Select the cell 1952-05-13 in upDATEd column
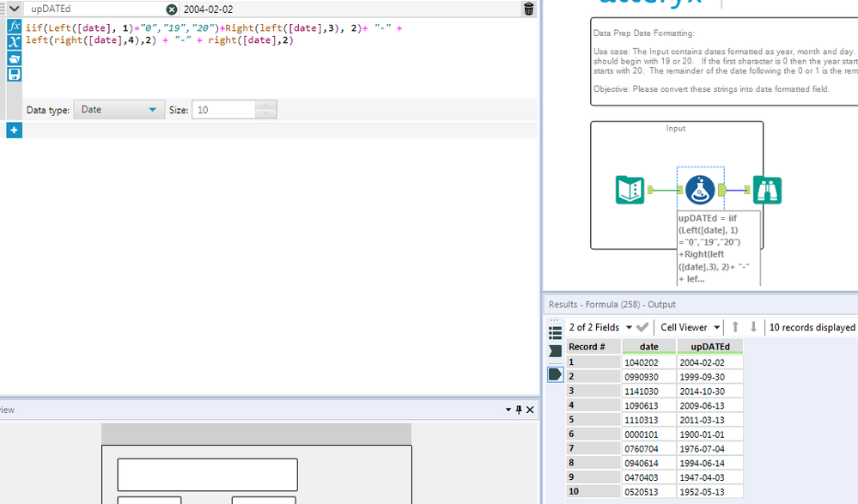 pyautogui.click(x=709, y=491)
